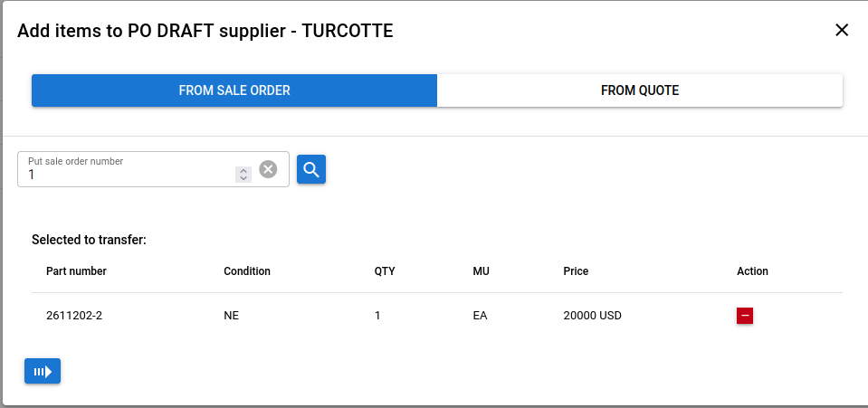Click the QTY column header
Screen dimensions: 868x408
[385, 271]
